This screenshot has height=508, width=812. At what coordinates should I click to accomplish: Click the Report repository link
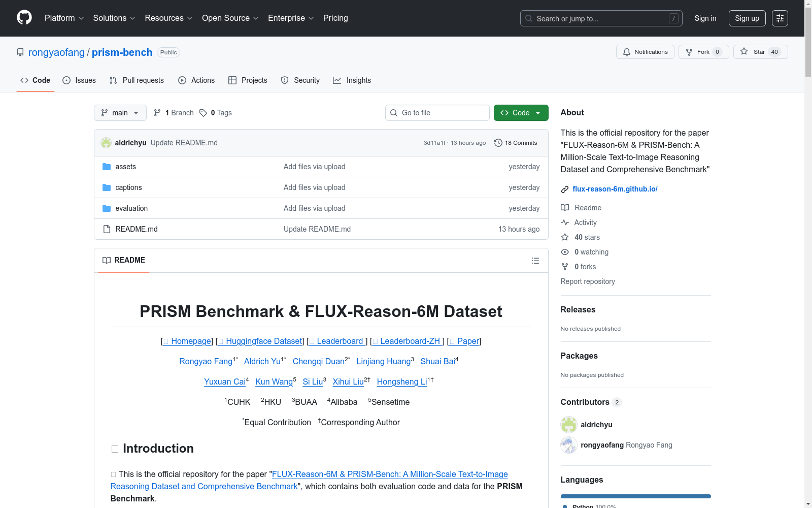588,281
